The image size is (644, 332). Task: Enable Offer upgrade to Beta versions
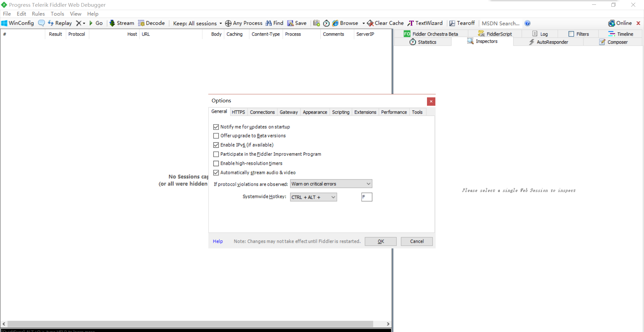click(216, 136)
